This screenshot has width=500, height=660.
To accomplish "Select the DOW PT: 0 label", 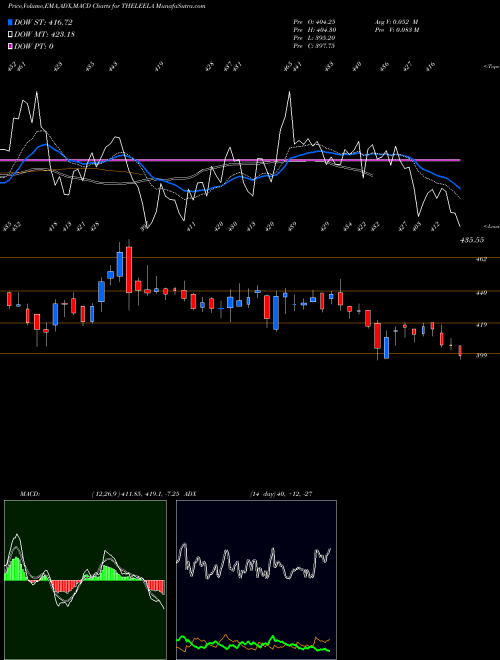I will point(34,46).
